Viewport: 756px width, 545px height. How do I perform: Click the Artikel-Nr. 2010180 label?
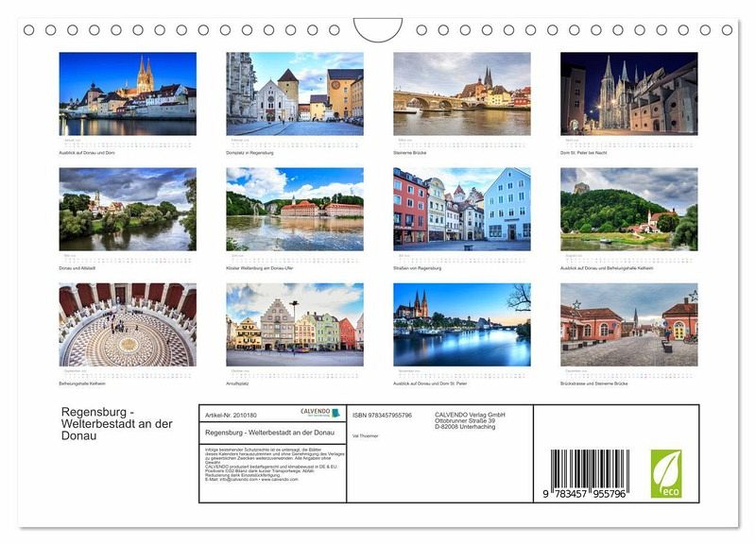(x=231, y=415)
